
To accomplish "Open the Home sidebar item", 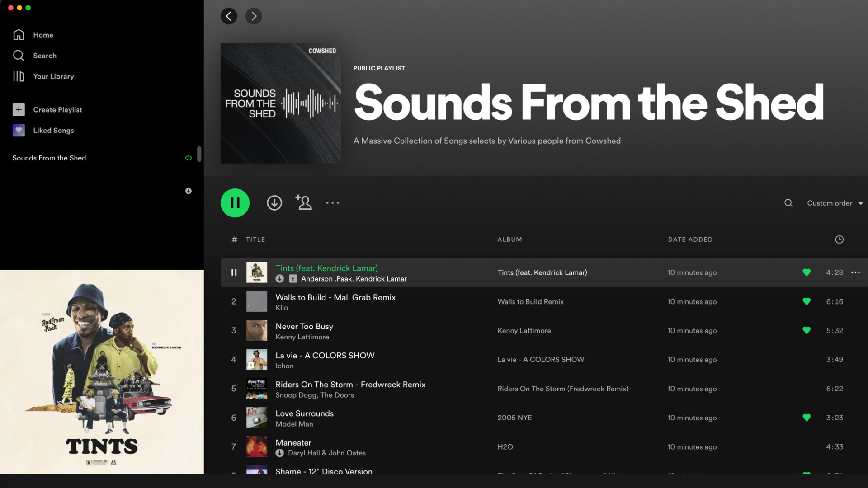I will [43, 35].
